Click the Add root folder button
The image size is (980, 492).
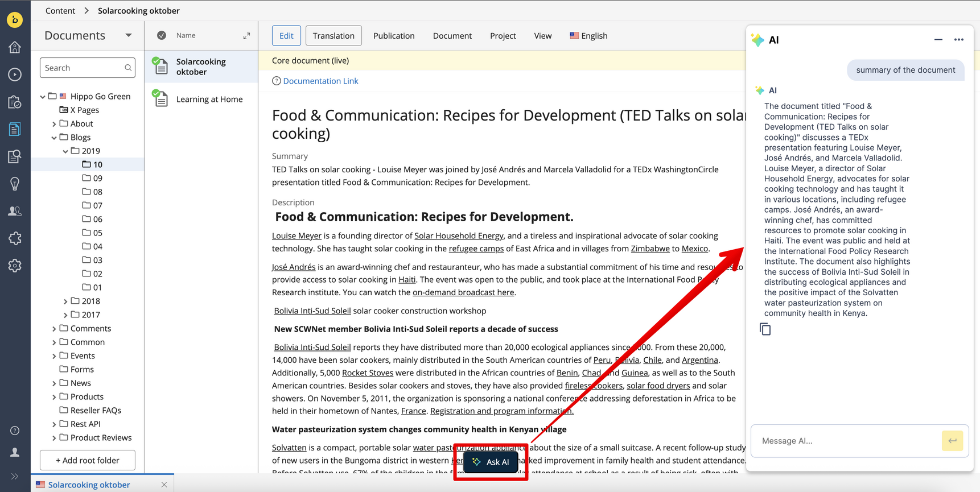(88, 460)
